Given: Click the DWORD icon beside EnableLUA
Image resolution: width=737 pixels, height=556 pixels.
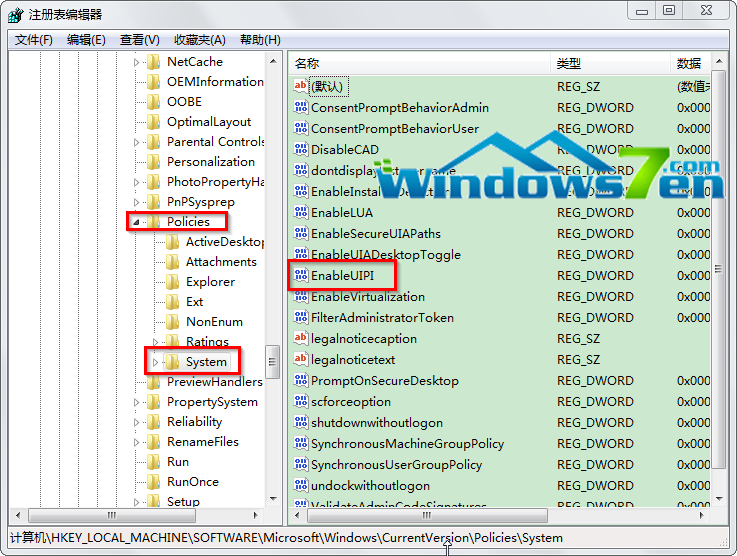Looking at the screenshot, I should click(x=301, y=212).
